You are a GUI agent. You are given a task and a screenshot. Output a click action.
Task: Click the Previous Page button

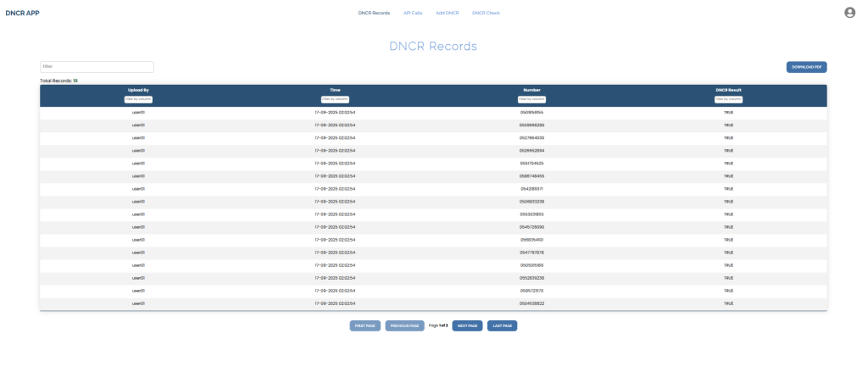404,325
